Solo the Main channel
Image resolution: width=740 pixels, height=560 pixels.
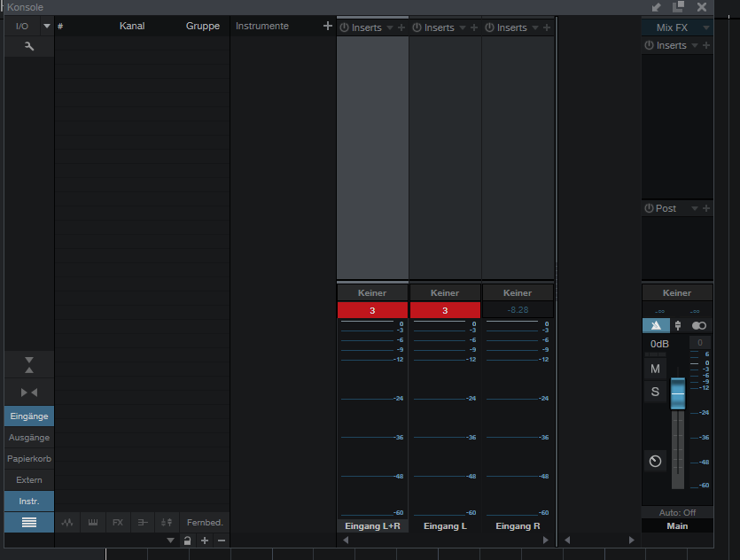655,392
